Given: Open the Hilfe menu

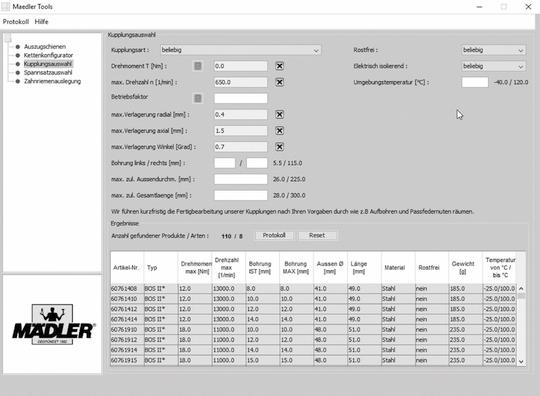Looking at the screenshot, I should (x=41, y=22).
